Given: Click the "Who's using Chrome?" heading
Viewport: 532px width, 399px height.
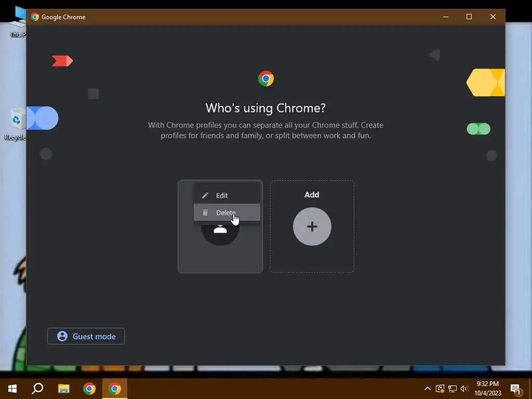Looking at the screenshot, I should pos(265,108).
